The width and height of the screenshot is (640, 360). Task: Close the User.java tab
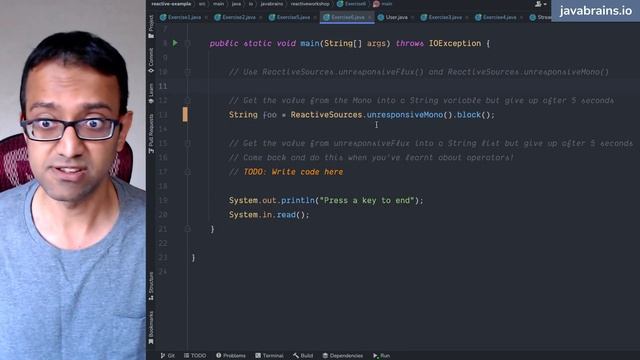click(x=412, y=17)
